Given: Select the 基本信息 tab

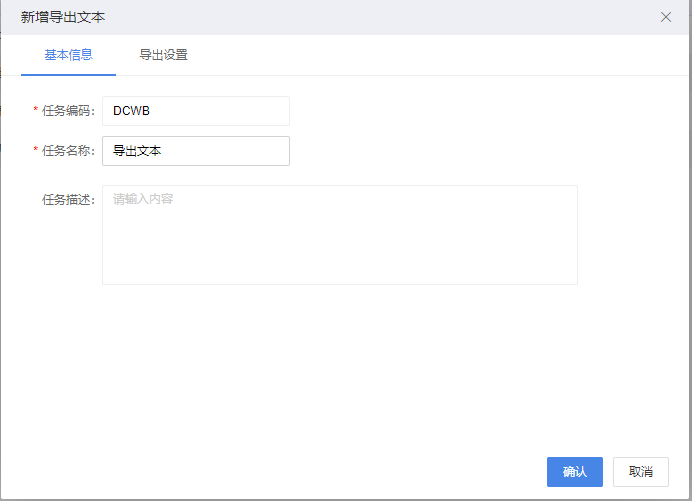Looking at the screenshot, I should 69,55.
